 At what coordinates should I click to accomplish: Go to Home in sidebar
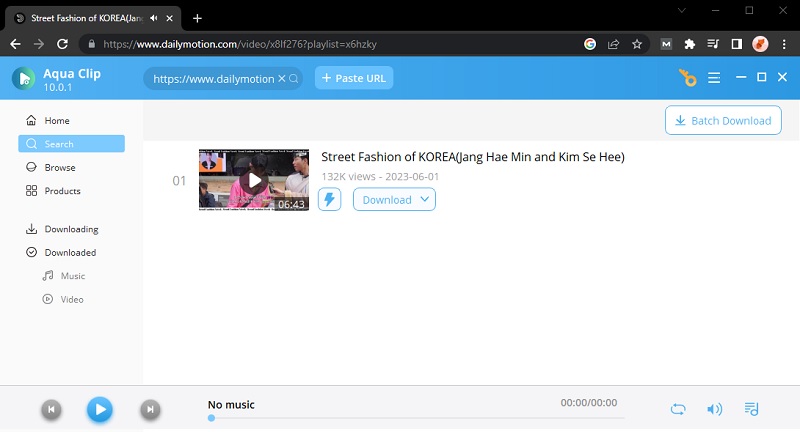pos(57,120)
